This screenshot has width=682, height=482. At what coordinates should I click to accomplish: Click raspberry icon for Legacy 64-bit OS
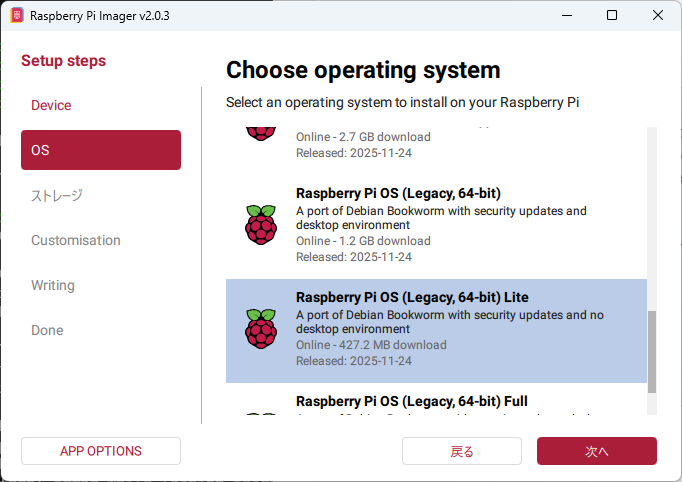click(260, 225)
